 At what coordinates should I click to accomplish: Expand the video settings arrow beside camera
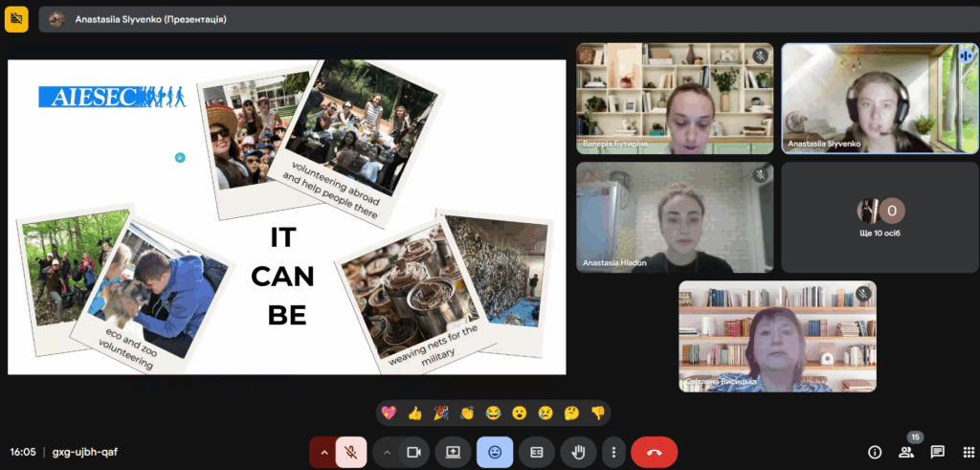point(387,452)
